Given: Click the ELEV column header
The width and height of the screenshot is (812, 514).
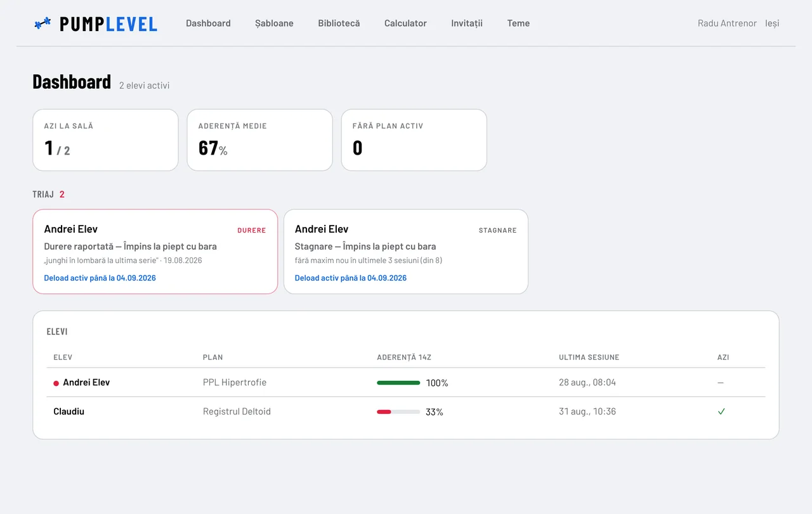Looking at the screenshot, I should (x=63, y=357).
